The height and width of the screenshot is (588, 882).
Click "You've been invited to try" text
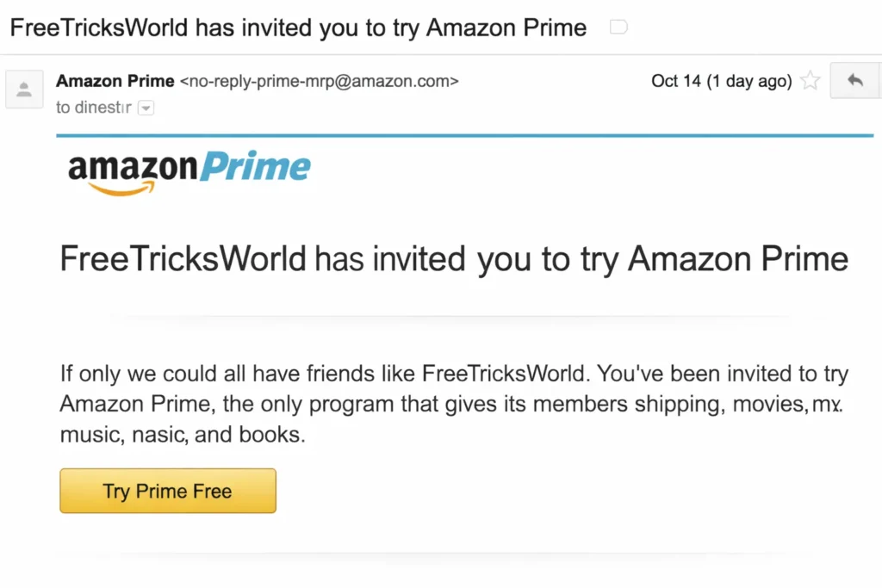(x=723, y=374)
